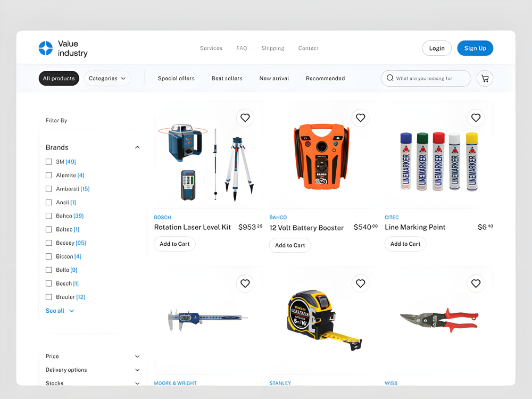The image size is (532, 399).
Task: Add 12 Volt Battery Booster to cart
Action: (x=290, y=245)
